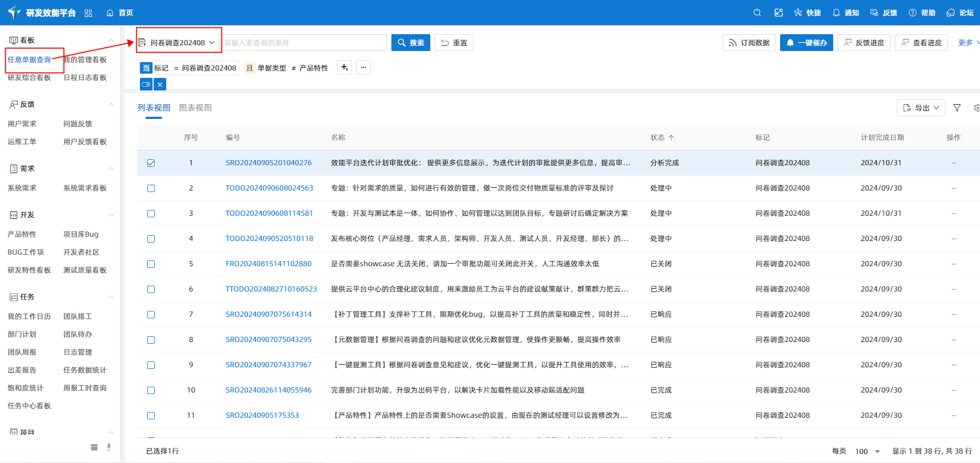Expand the 导出 export dropdown
This screenshot has height=463, width=980.
point(921,108)
